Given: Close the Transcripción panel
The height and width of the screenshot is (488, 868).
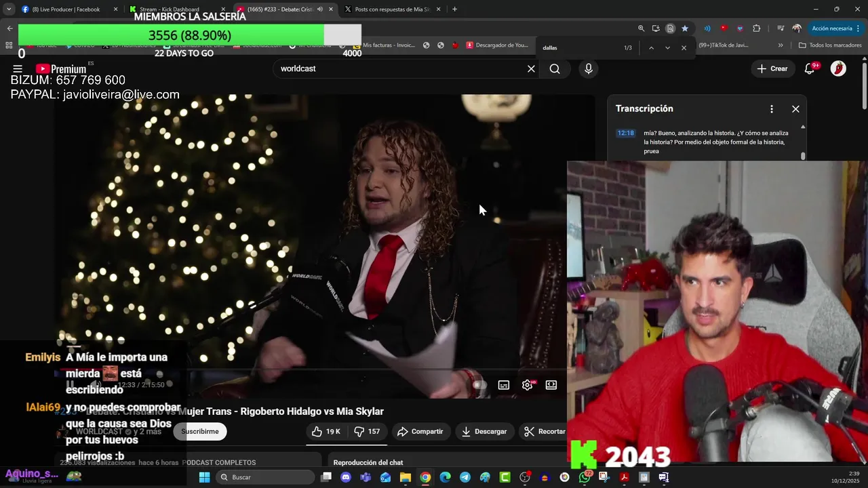Looking at the screenshot, I should [x=795, y=108].
